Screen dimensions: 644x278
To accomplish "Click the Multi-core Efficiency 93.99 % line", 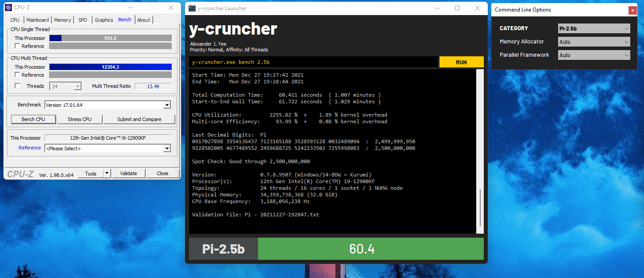I will coord(289,121).
